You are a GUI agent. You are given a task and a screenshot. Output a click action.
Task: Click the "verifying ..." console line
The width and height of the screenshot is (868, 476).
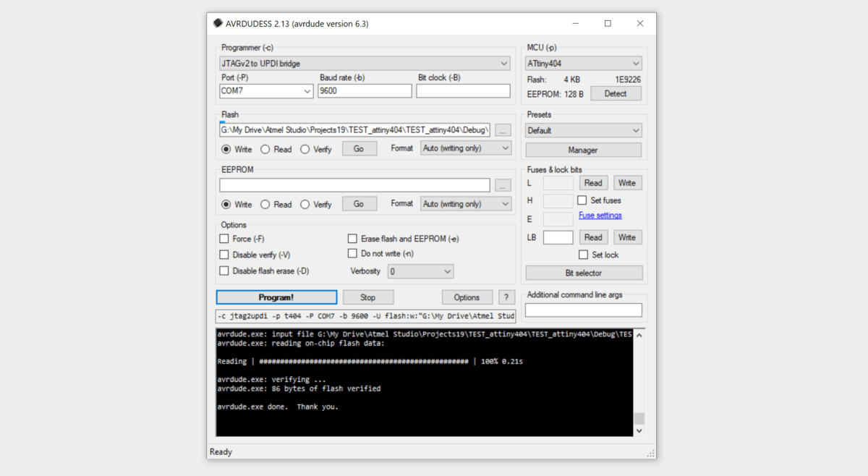click(x=271, y=379)
